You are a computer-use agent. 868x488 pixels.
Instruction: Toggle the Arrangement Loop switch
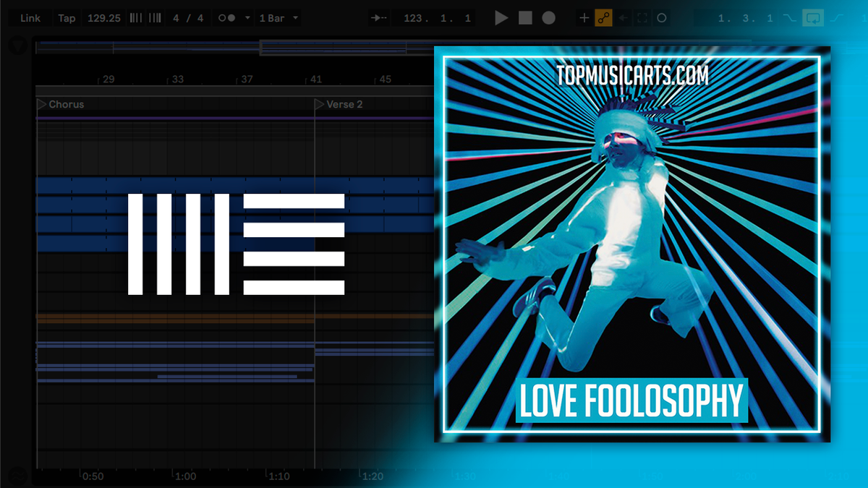pyautogui.click(x=813, y=17)
